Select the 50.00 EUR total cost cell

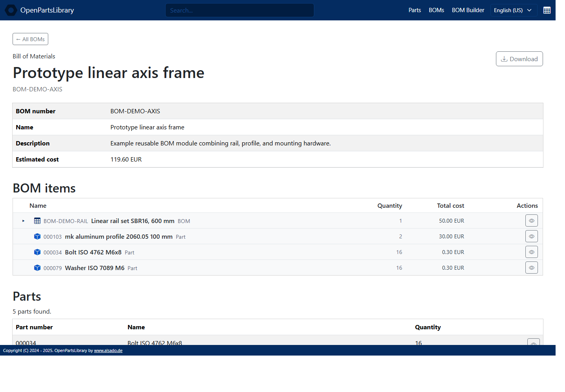tap(451, 221)
